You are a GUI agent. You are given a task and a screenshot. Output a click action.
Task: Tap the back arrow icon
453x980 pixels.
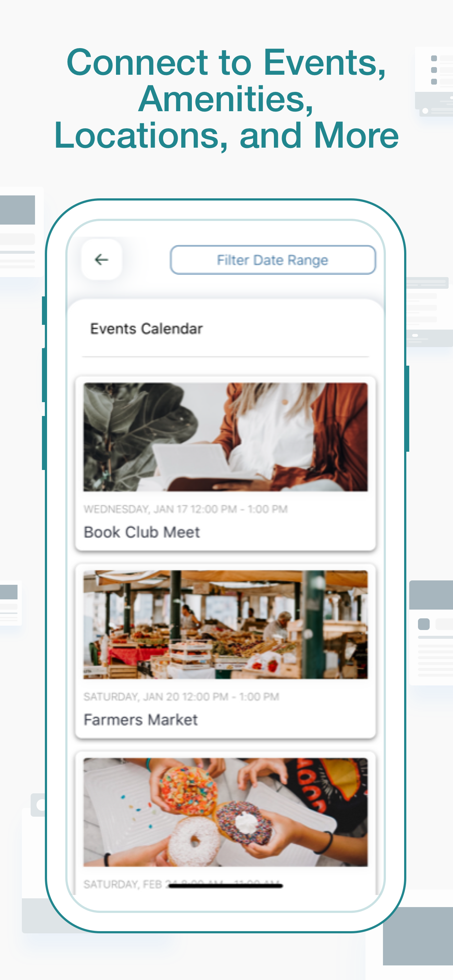[102, 260]
